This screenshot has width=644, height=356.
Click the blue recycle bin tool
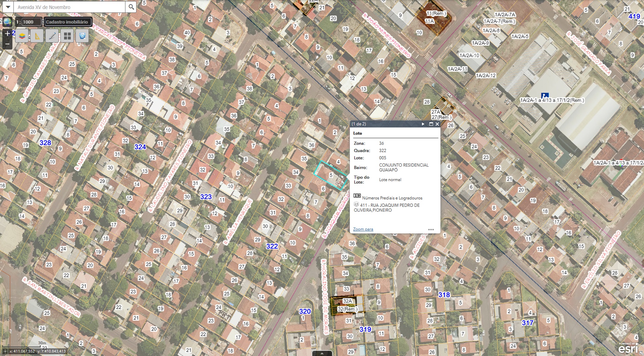pos(83,36)
